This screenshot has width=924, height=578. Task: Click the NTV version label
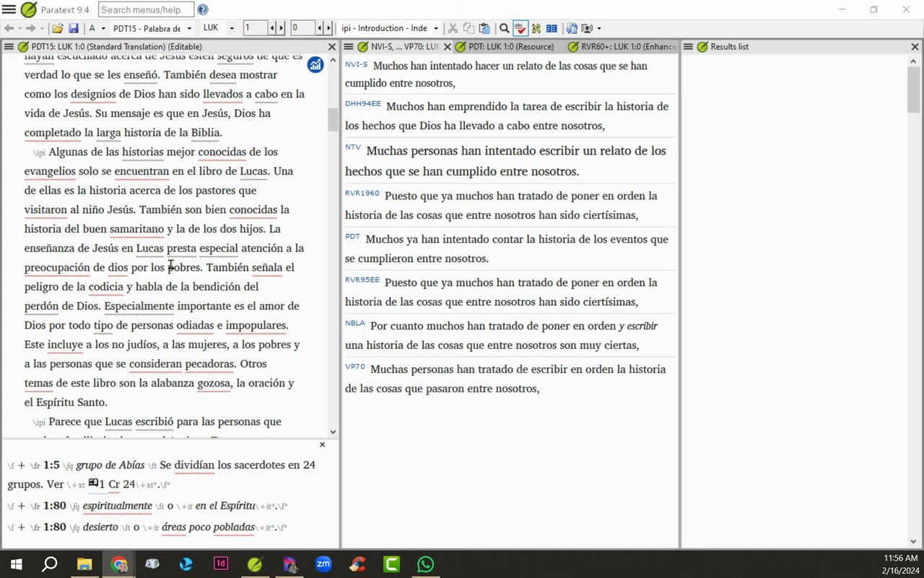point(353,147)
